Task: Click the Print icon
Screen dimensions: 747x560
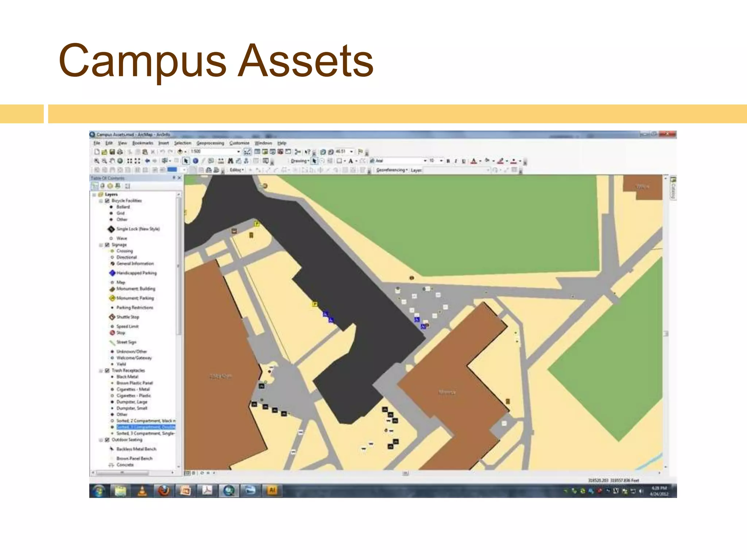Action: click(120, 152)
